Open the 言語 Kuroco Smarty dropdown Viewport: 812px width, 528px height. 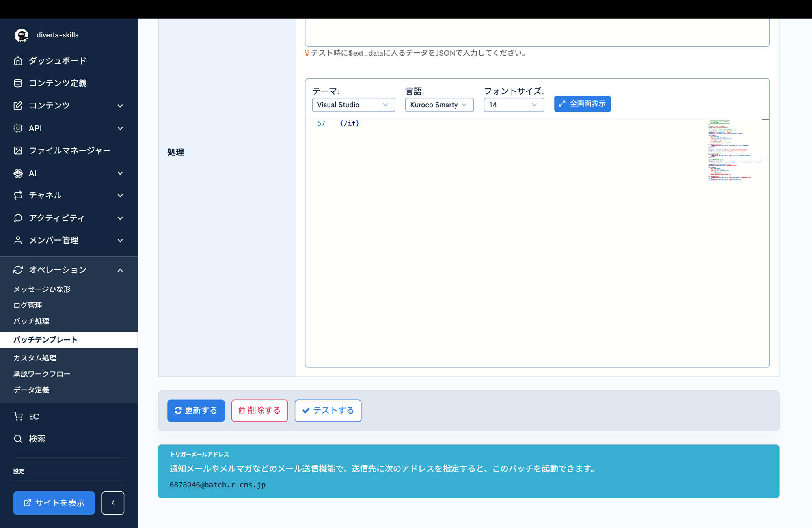coord(439,105)
